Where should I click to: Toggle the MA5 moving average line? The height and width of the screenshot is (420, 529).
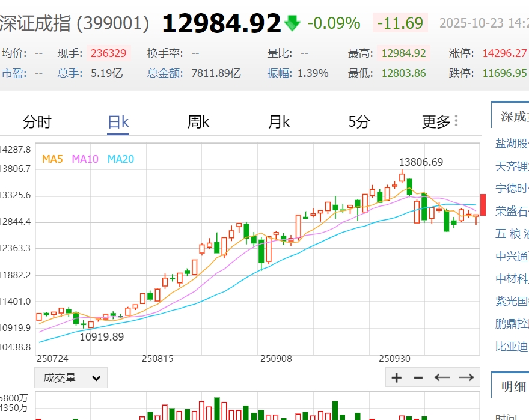tap(52, 159)
